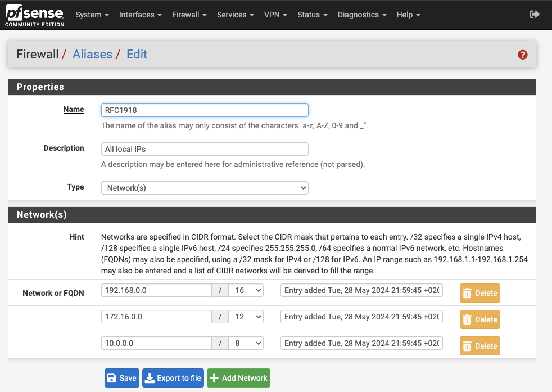Expand the Diagnostics menu

coord(361,15)
